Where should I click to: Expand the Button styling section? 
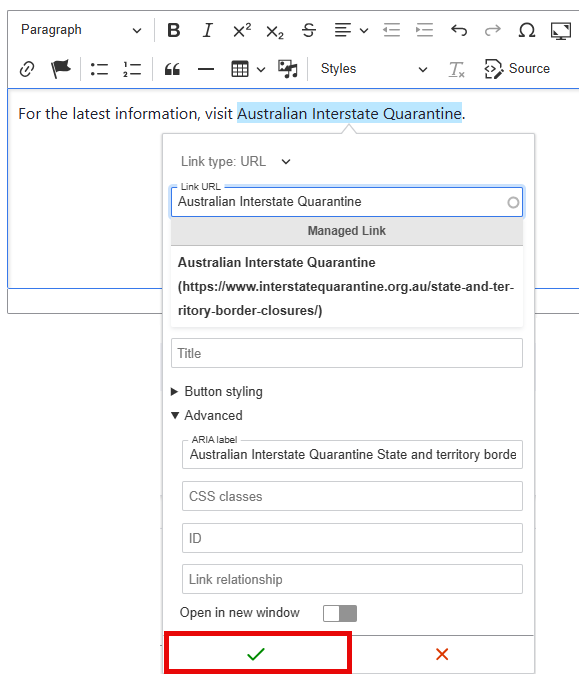pos(217,391)
